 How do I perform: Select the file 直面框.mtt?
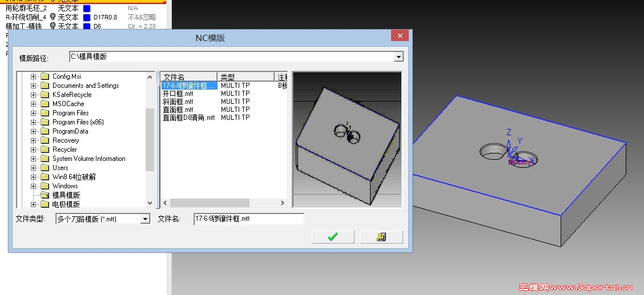178,110
